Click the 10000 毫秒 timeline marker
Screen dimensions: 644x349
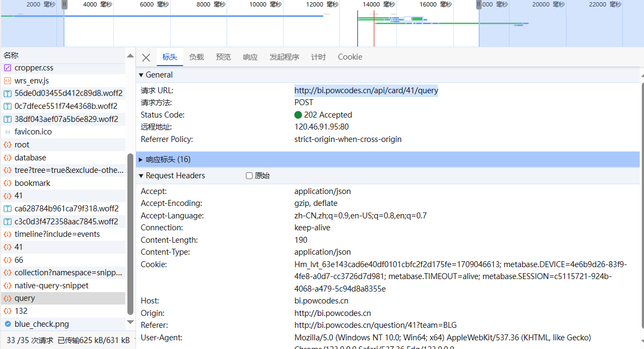265,4
